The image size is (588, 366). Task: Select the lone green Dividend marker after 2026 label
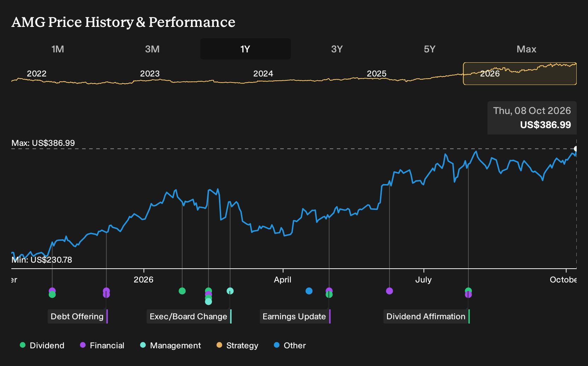coord(182,291)
